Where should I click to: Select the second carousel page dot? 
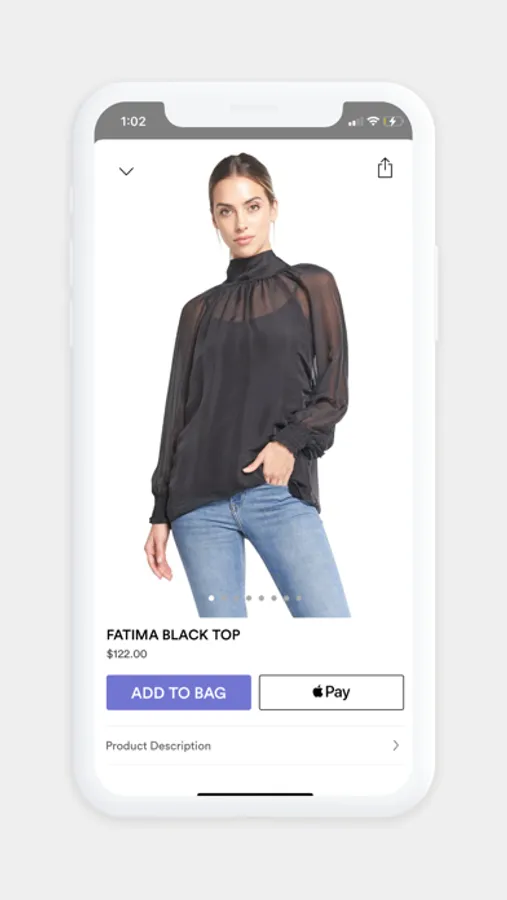point(224,598)
